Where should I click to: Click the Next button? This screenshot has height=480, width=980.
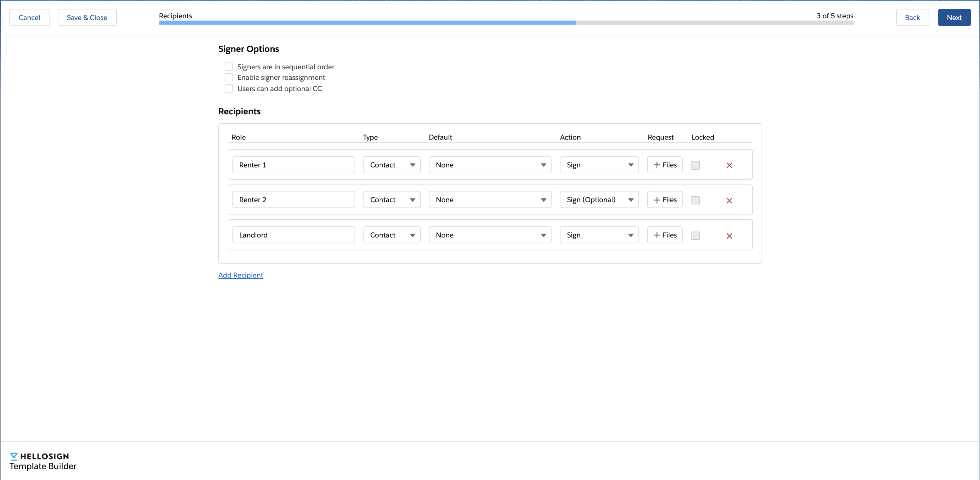pos(954,18)
